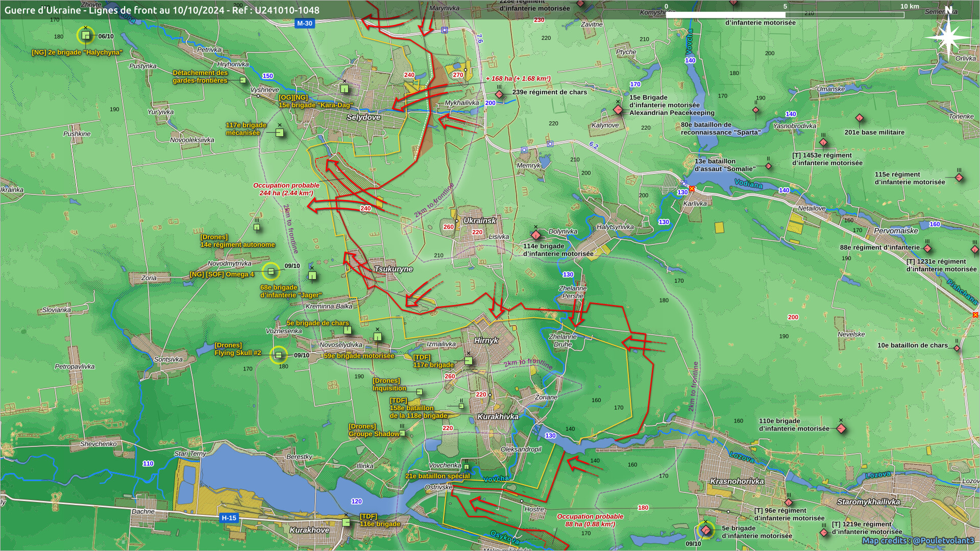
Task: Click the Map credits @Pouletvolant3 text
Action: tap(918, 541)
